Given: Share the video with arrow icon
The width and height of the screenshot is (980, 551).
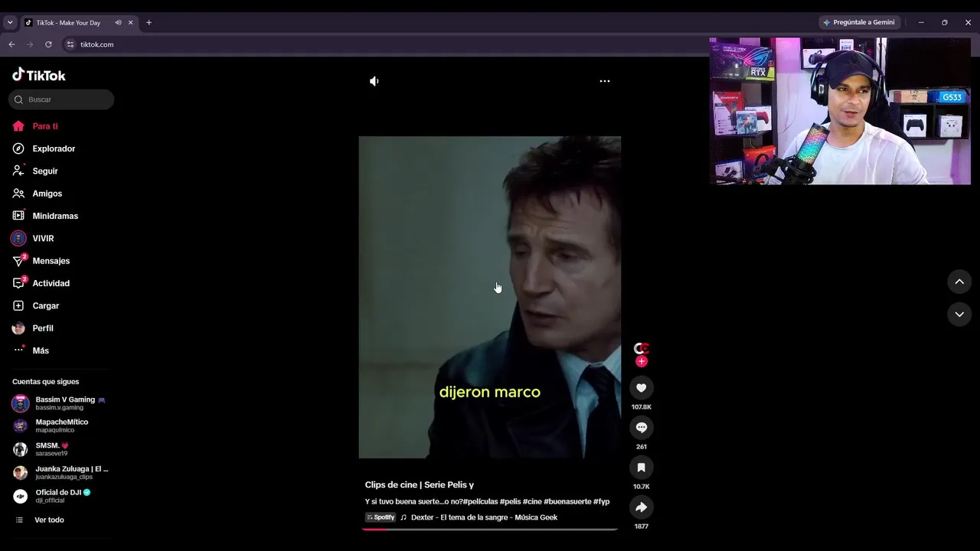Looking at the screenshot, I should pyautogui.click(x=642, y=507).
